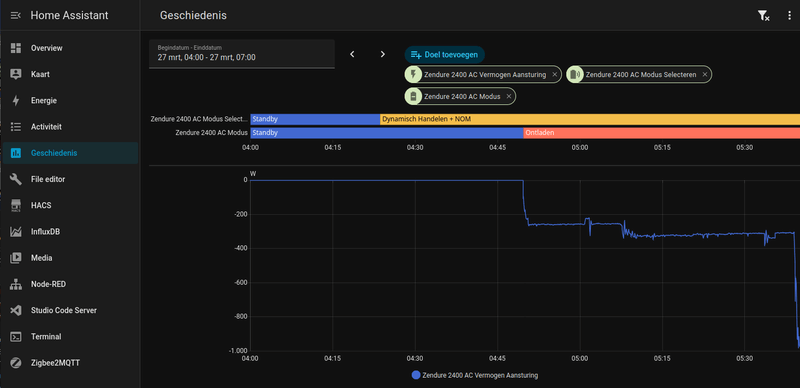Click the Zigbee2MQTT icon

coord(16,363)
